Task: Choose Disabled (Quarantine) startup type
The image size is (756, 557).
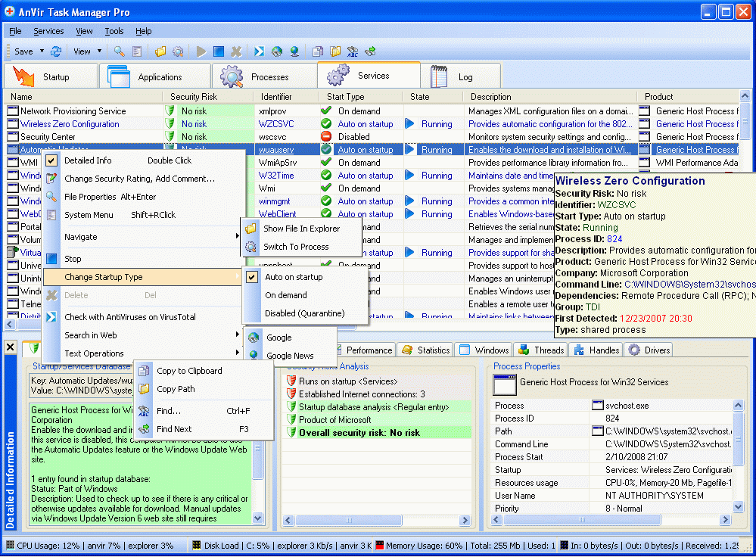Action: [x=304, y=313]
